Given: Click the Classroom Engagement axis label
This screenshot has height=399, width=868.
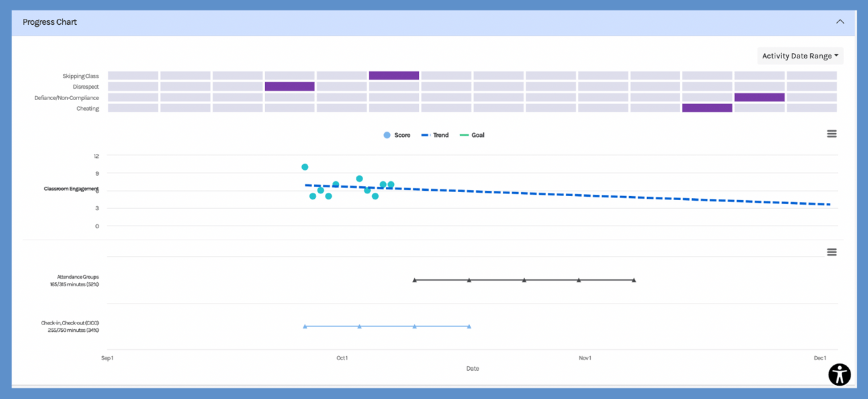Looking at the screenshot, I should [x=71, y=189].
